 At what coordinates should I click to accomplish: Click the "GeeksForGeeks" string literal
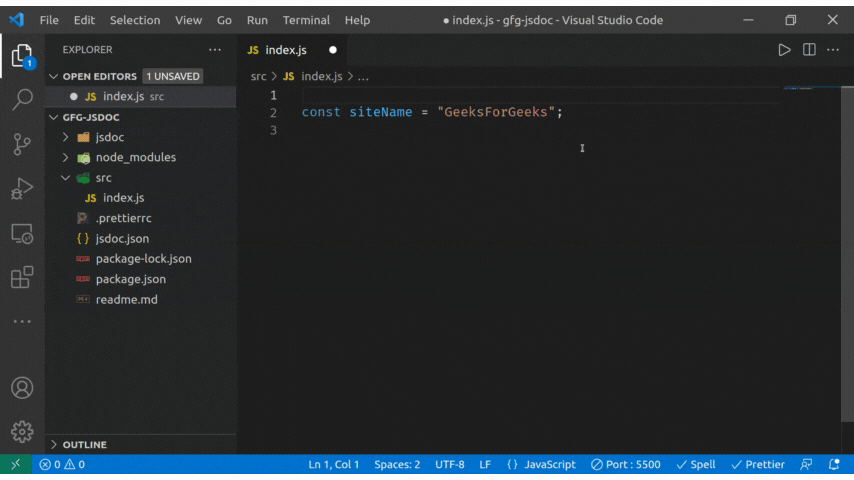click(x=496, y=112)
